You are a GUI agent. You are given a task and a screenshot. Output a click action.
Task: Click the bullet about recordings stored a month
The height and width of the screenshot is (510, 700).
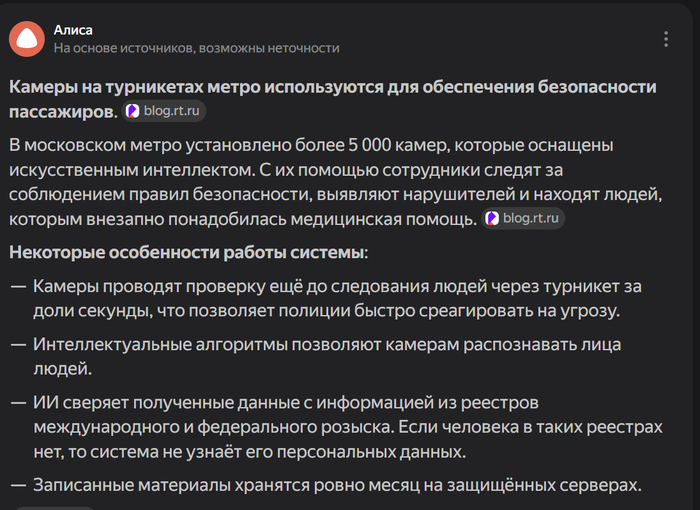coord(335,484)
